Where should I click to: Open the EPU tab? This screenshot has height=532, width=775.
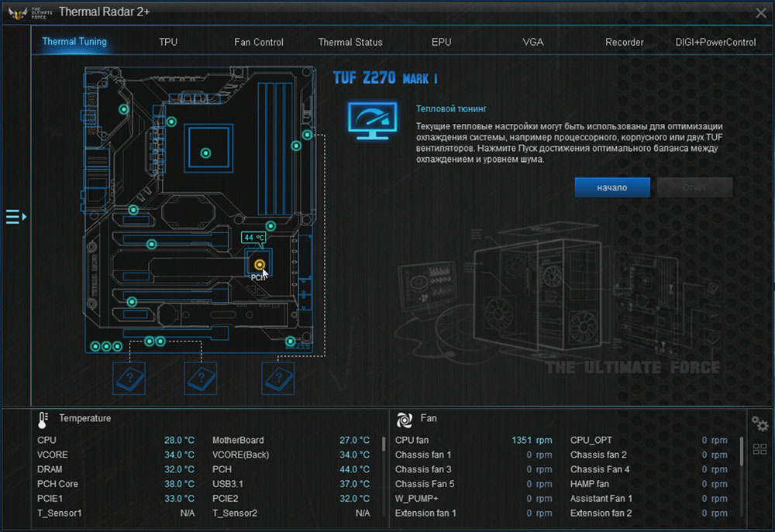pyautogui.click(x=441, y=42)
